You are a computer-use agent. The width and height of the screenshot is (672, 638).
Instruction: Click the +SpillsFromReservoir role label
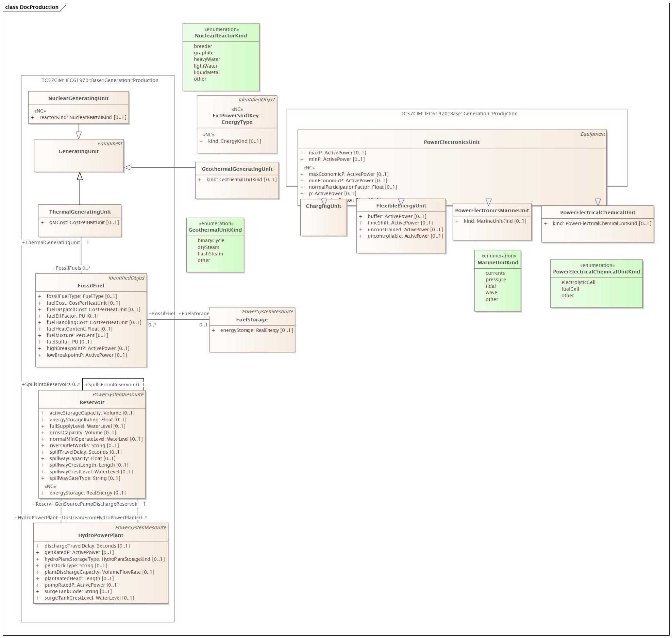110,385
